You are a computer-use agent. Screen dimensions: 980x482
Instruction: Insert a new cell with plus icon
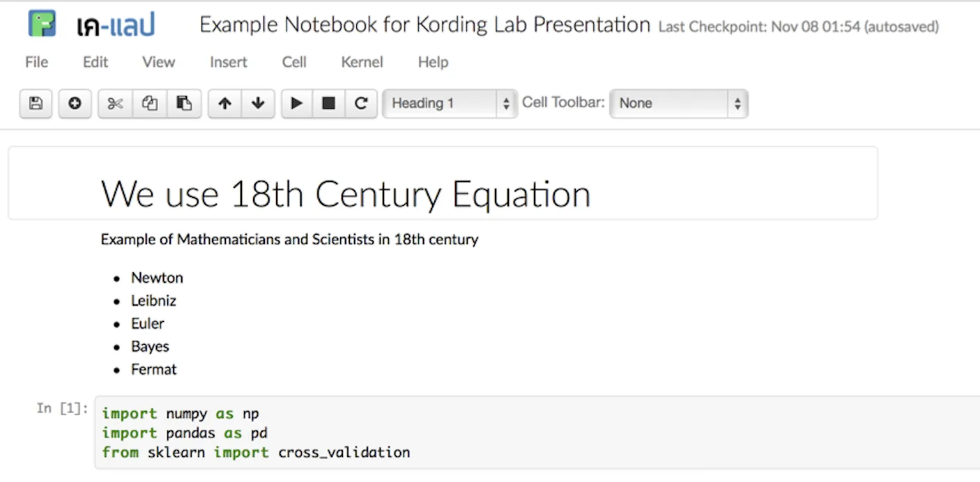pyautogui.click(x=75, y=104)
